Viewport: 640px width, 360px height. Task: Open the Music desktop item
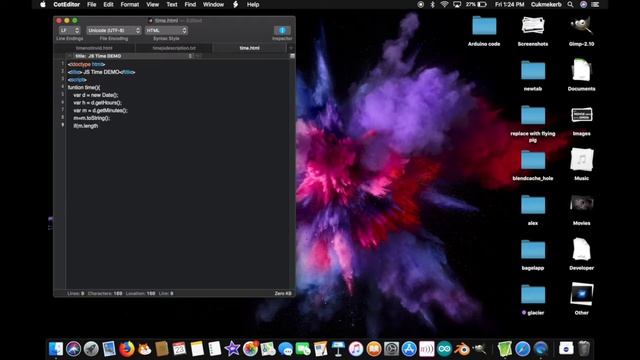point(581,160)
